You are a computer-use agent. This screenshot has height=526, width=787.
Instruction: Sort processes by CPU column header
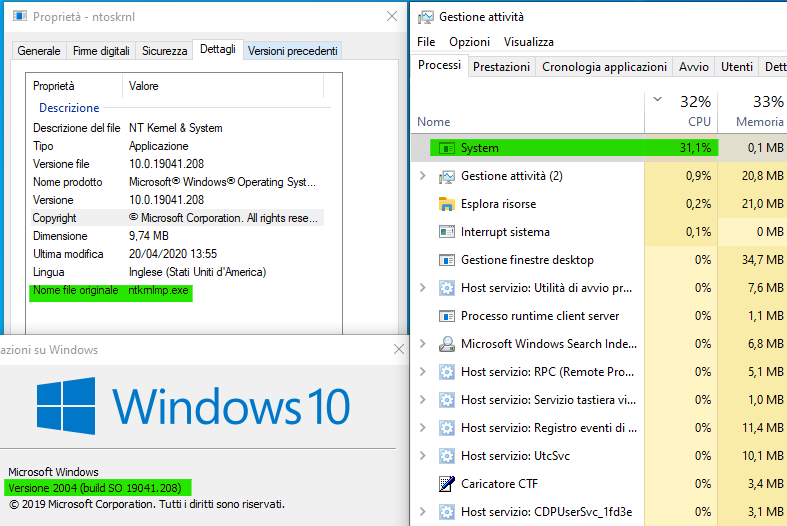click(x=682, y=111)
